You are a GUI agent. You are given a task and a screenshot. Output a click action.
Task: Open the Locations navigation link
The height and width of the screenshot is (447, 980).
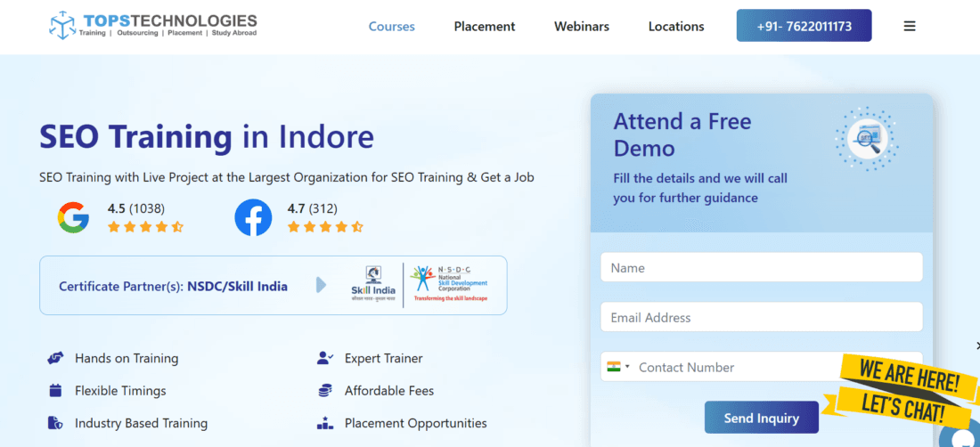tap(676, 26)
